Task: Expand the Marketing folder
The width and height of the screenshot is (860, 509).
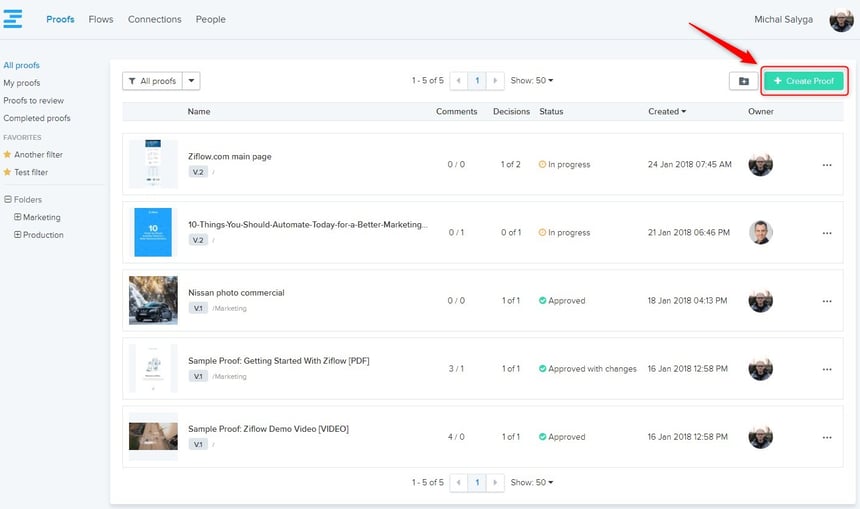Action: click(17, 217)
